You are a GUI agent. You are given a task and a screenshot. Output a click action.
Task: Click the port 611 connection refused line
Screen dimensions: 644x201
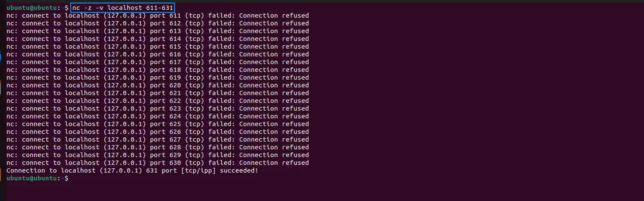(x=158, y=15)
